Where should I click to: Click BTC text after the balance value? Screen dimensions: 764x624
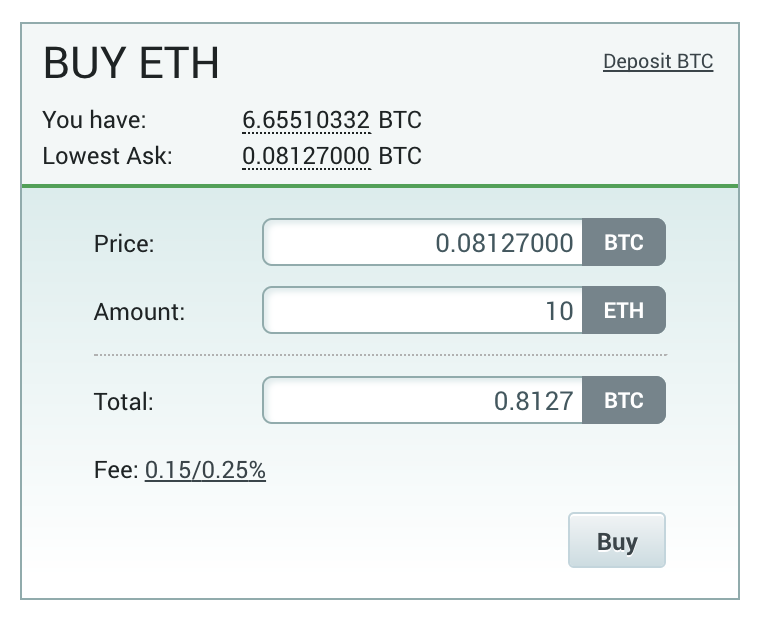(400, 121)
